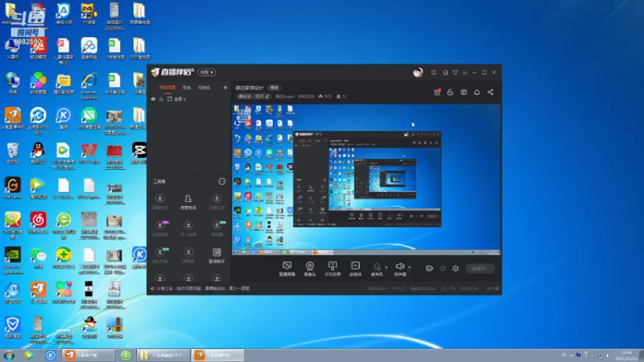Switch to the first scene tab
Screen dimensions: 644x362
point(167,88)
